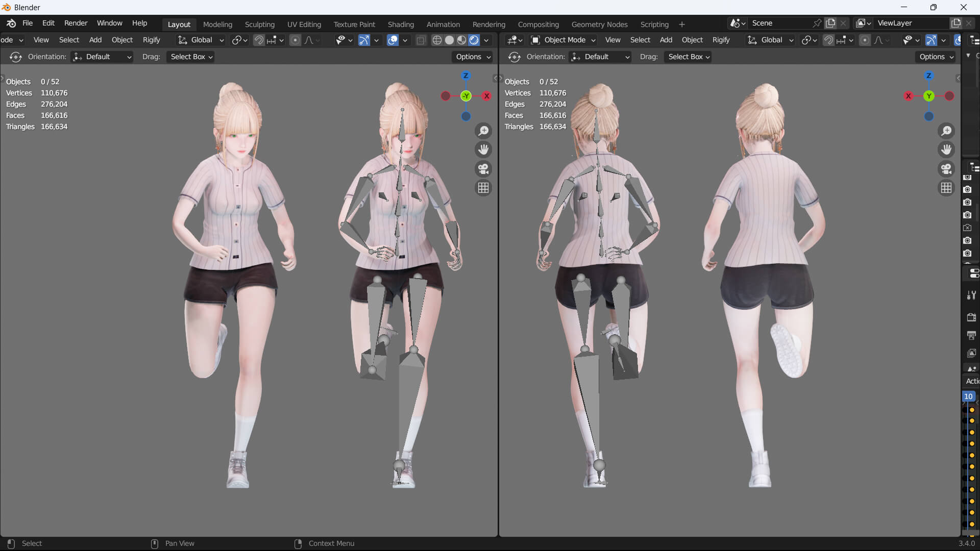
Task: Open the Tool properties tab icon
Action: pos(971,295)
